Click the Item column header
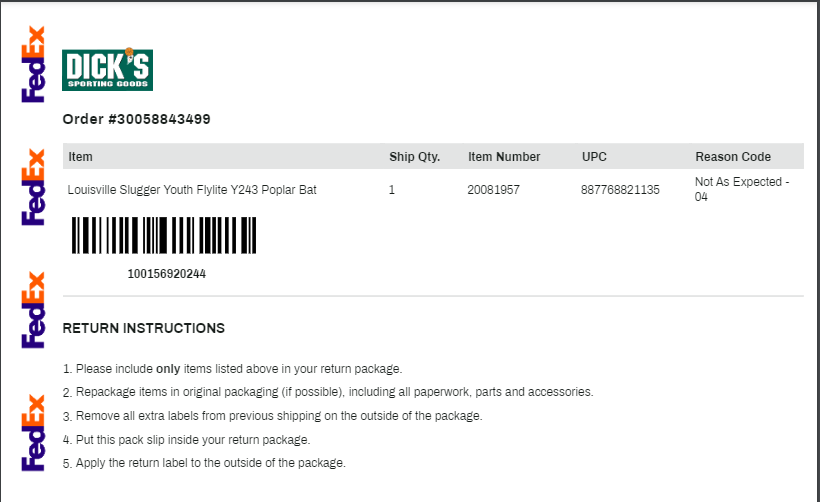 81,157
